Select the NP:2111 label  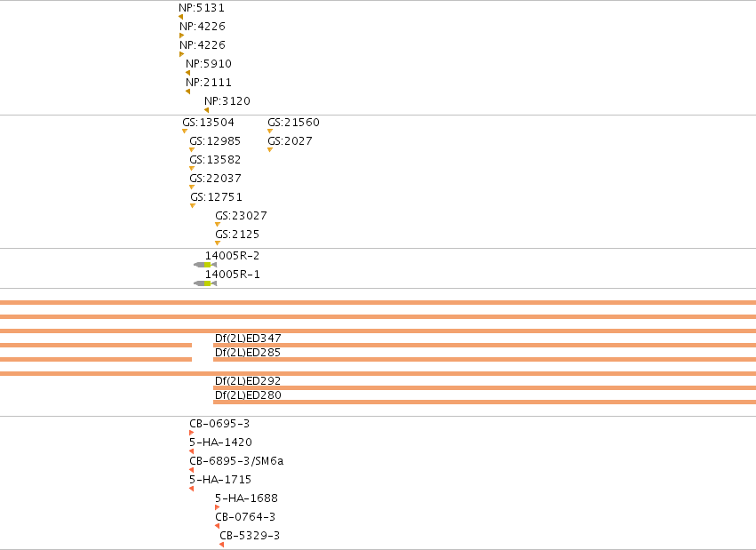pos(209,83)
